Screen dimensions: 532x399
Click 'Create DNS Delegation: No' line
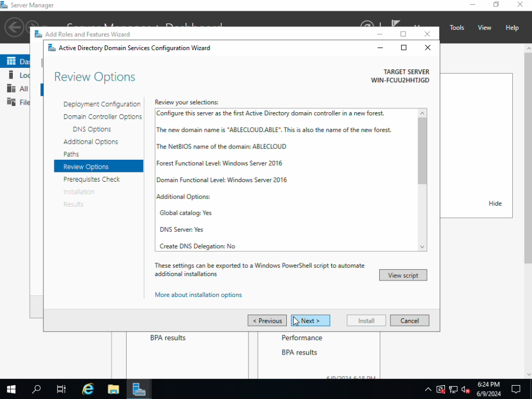pos(198,246)
